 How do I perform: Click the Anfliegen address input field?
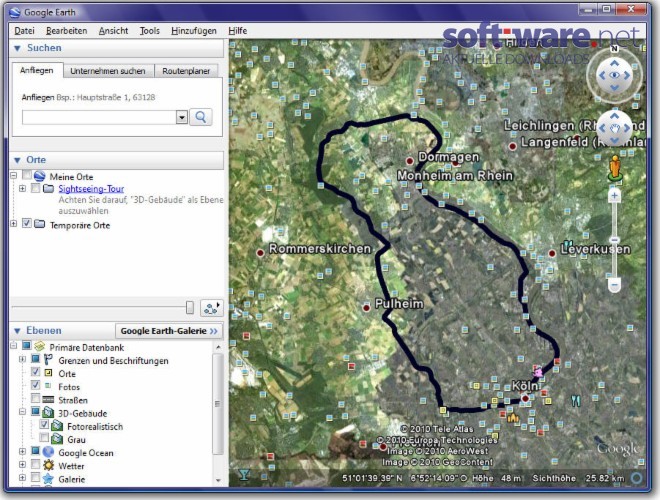point(99,117)
